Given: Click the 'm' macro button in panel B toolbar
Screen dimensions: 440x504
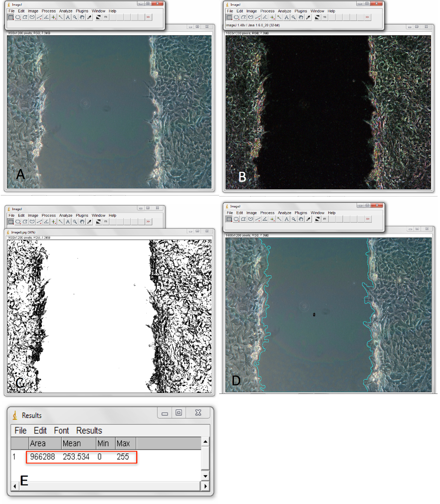Looking at the screenshot, I should 325,17.
